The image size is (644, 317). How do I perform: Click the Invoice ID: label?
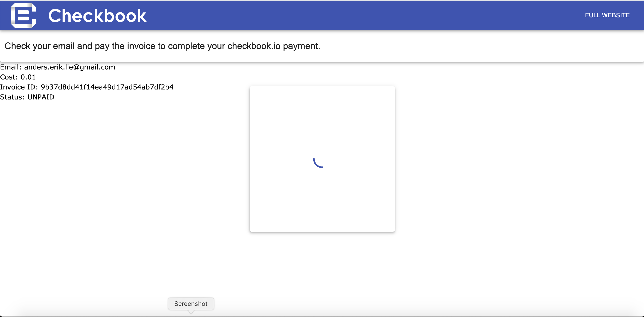(19, 87)
